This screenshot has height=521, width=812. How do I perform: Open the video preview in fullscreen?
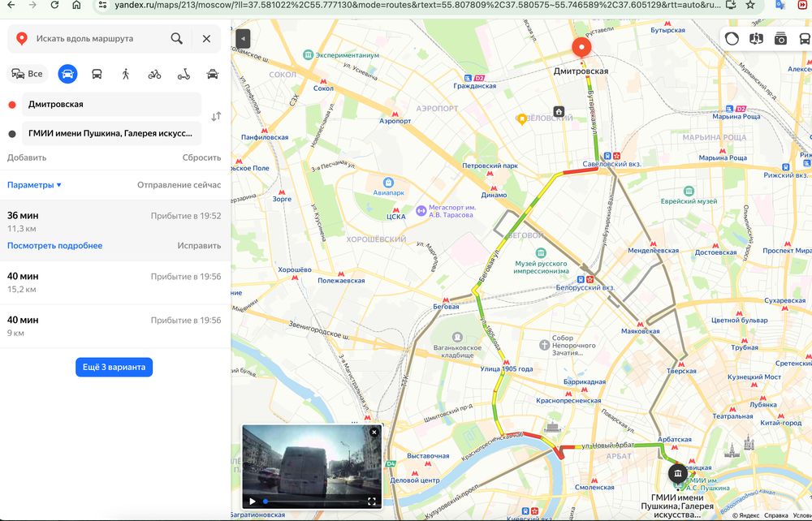coord(371,501)
